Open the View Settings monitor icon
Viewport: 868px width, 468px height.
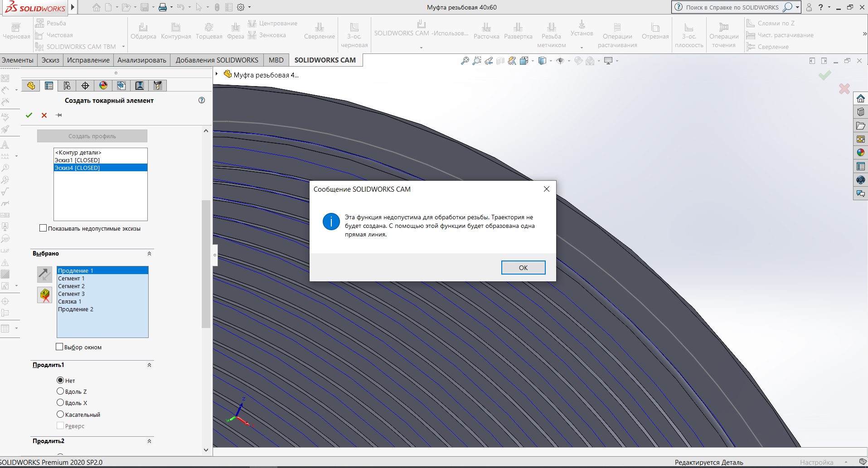(608, 61)
